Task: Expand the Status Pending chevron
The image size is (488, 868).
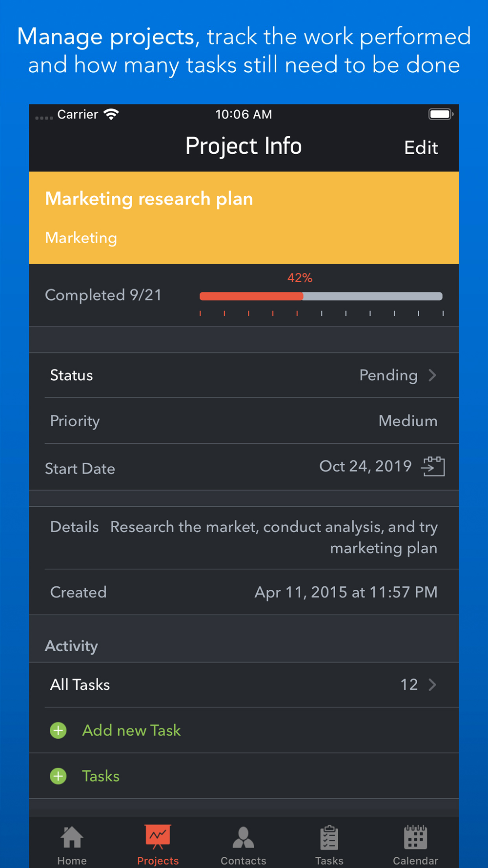Action: (x=432, y=375)
